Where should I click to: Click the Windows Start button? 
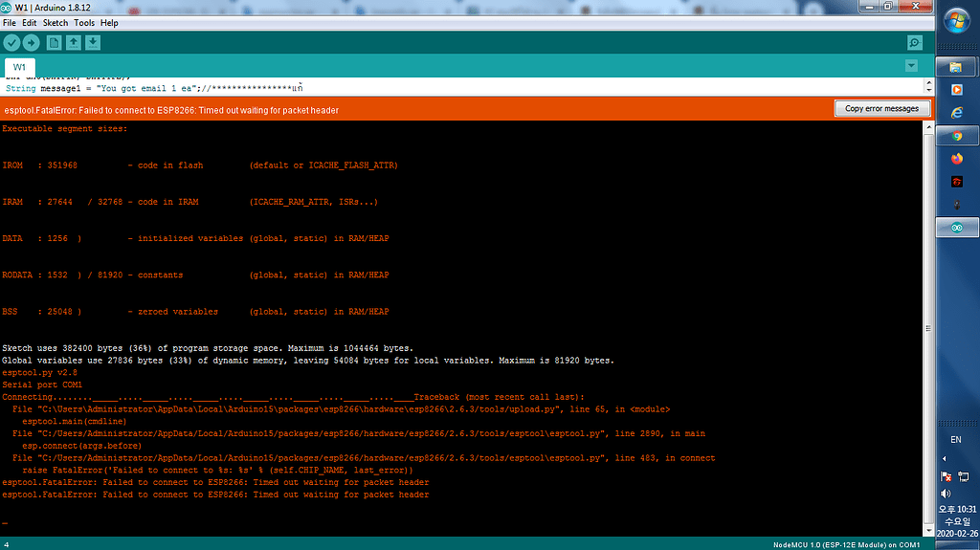pyautogui.click(x=956, y=19)
